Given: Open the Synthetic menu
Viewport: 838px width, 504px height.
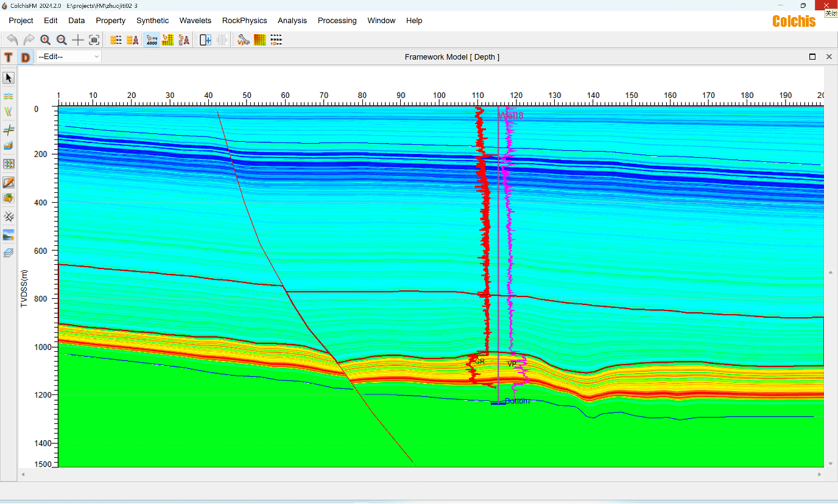Looking at the screenshot, I should [152, 21].
